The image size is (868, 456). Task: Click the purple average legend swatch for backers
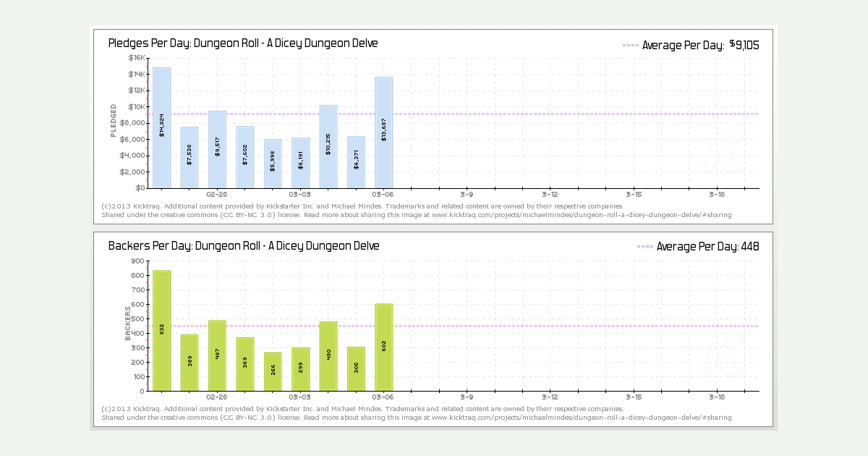point(644,247)
